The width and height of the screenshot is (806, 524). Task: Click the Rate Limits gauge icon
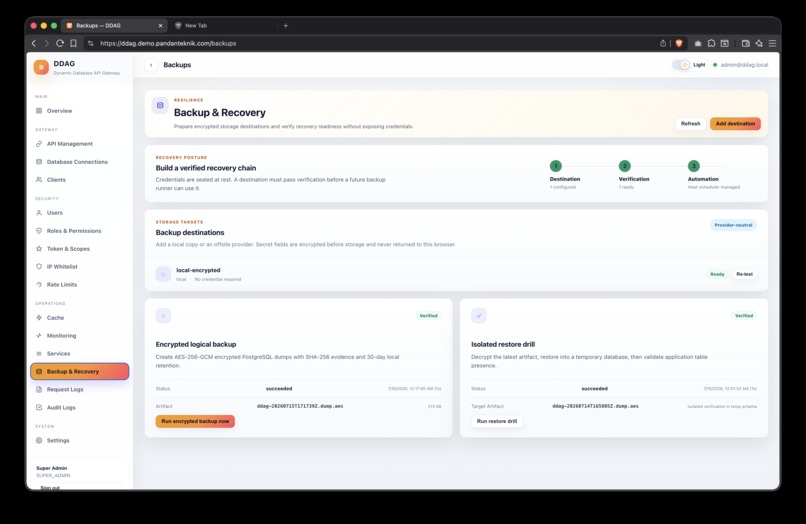click(39, 285)
